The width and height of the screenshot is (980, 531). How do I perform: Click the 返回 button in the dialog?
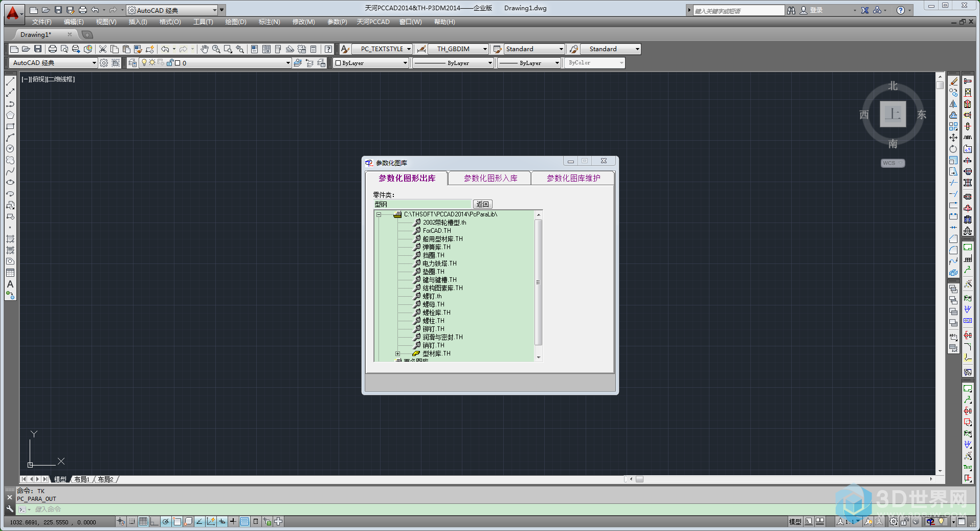482,204
